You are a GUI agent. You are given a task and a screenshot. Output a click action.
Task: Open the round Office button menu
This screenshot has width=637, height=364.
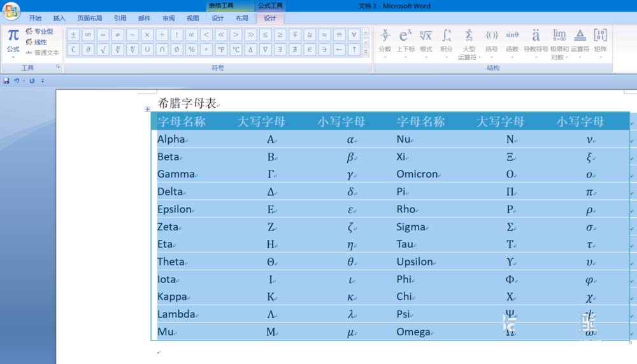click(x=11, y=11)
